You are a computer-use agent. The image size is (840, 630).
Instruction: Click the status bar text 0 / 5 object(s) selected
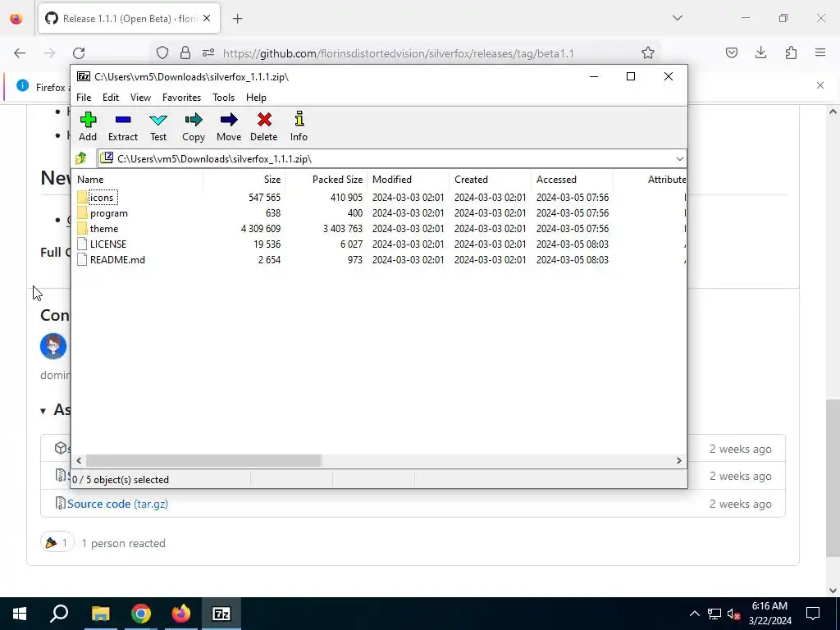pyautogui.click(x=121, y=480)
